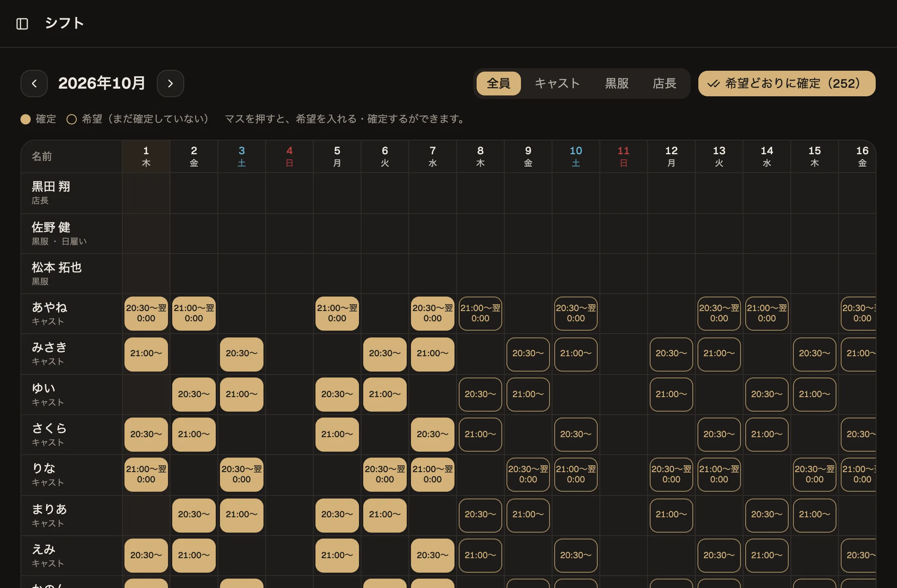This screenshot has height=588, width=897.
Task: Open ゆい's 21:00~ shift on day 6
Action: click(385, 395)
